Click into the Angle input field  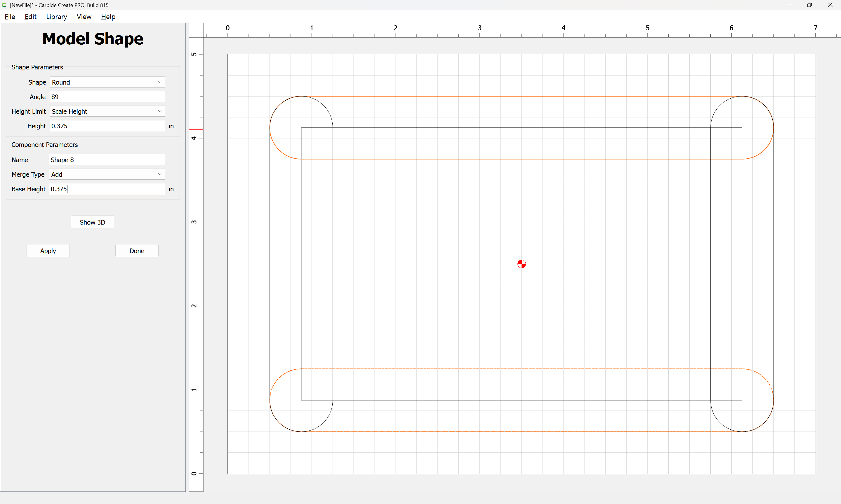pyautogui.click(x=107, y=97)
